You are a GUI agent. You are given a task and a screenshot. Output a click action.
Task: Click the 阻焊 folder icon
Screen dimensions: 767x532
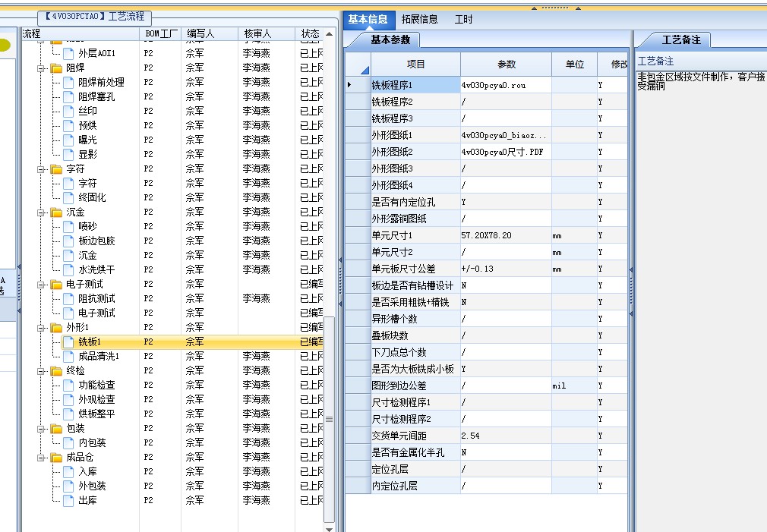[56, 68]
